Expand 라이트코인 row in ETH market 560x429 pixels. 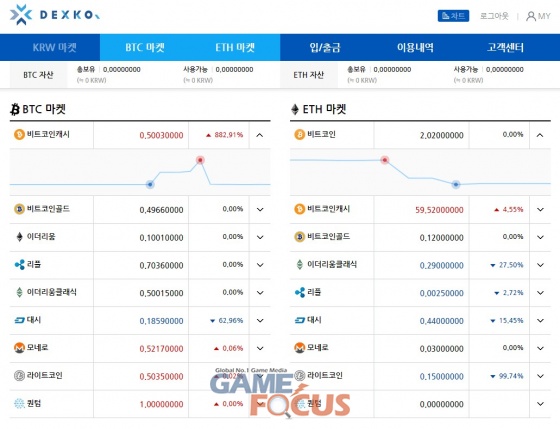tap(540, 376)
